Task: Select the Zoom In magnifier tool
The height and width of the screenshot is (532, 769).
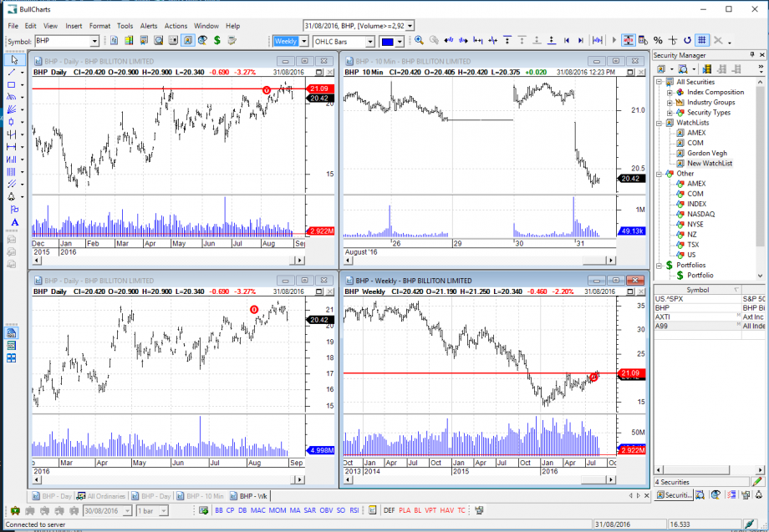Action: [x=418, y=40]
